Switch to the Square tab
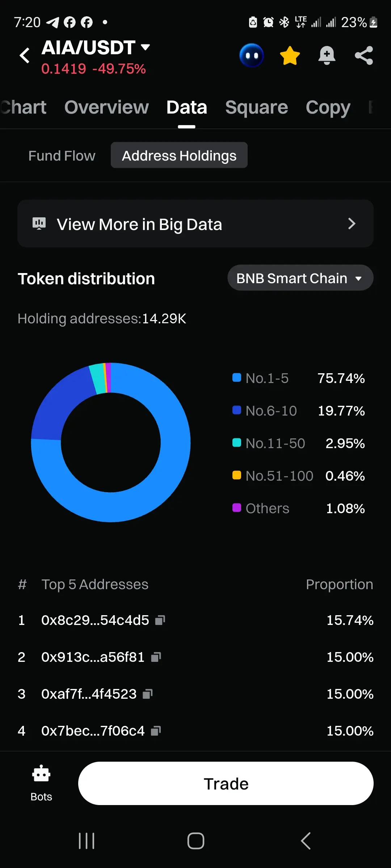 256,107
